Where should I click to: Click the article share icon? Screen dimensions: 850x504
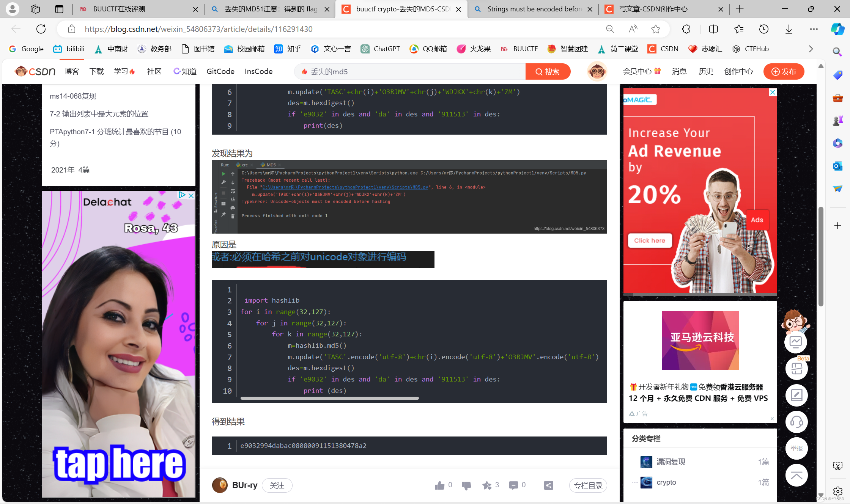(x=549, y=485)
